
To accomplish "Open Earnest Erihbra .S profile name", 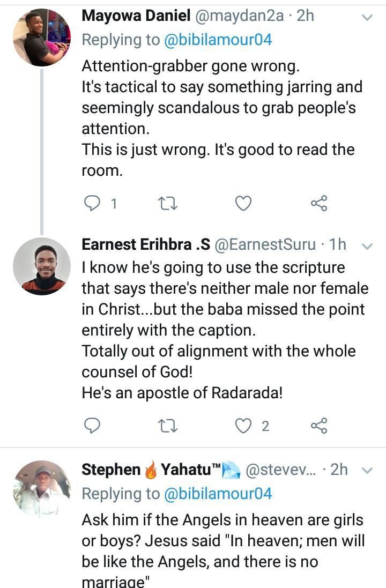I will pos(145,245).
